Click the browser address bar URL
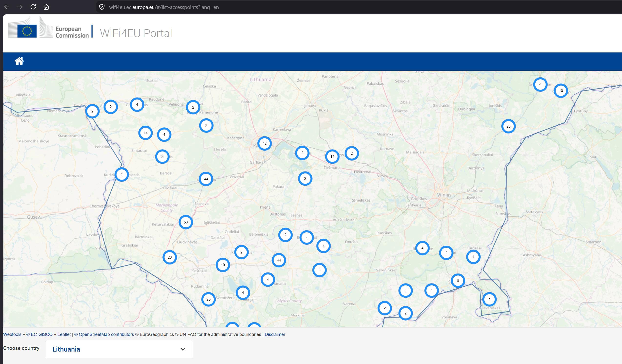The height and width of the screenshot is (364, 622). pos(164,7)
